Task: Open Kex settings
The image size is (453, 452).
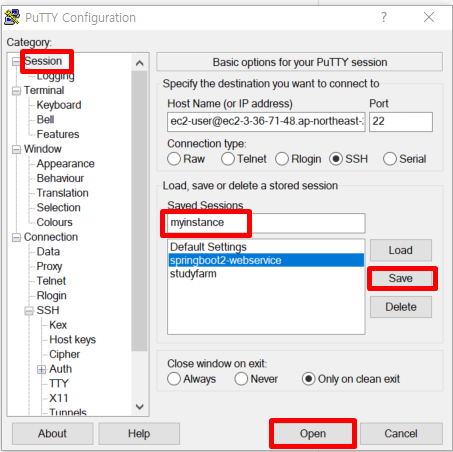Action: point(58,325)
